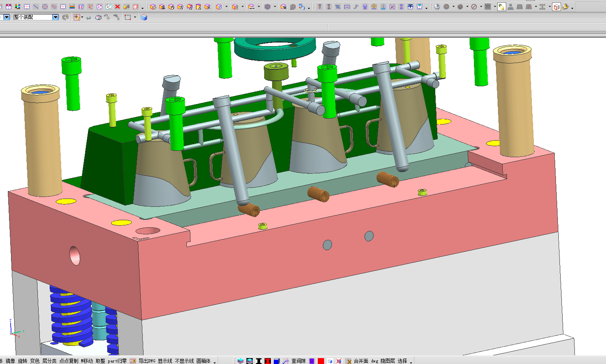Screen dimensions: 606x364
Task: Click the blue diagonal line icon
Action: [x=36, y=7]
